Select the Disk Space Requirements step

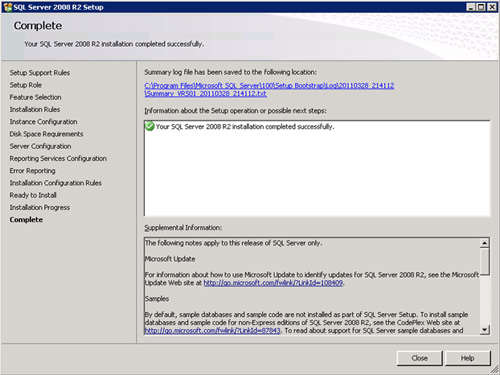46,134
